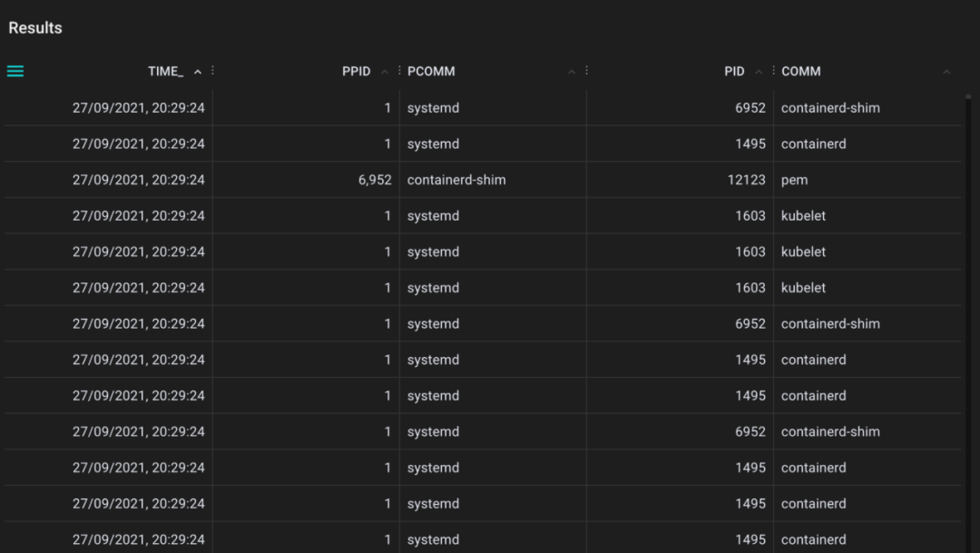Click the TIME_ column header label
This screenshot has width=980, height=553.
click(x=166, y=72)
